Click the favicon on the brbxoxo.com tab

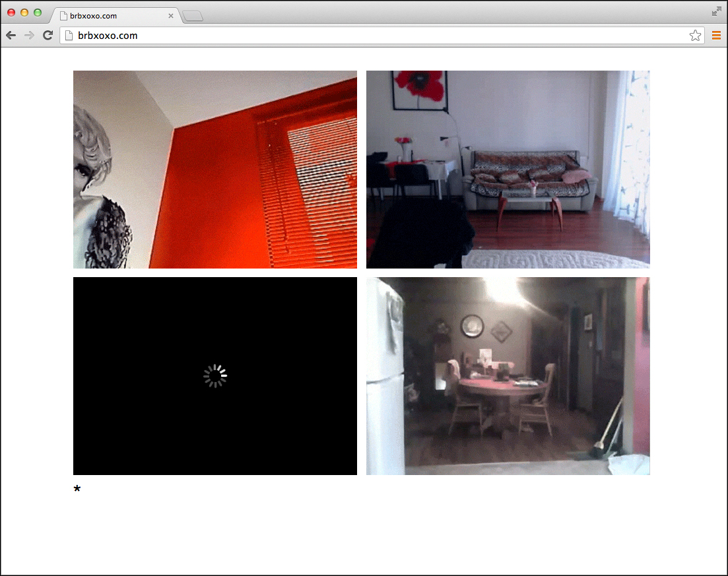point(63,16)
